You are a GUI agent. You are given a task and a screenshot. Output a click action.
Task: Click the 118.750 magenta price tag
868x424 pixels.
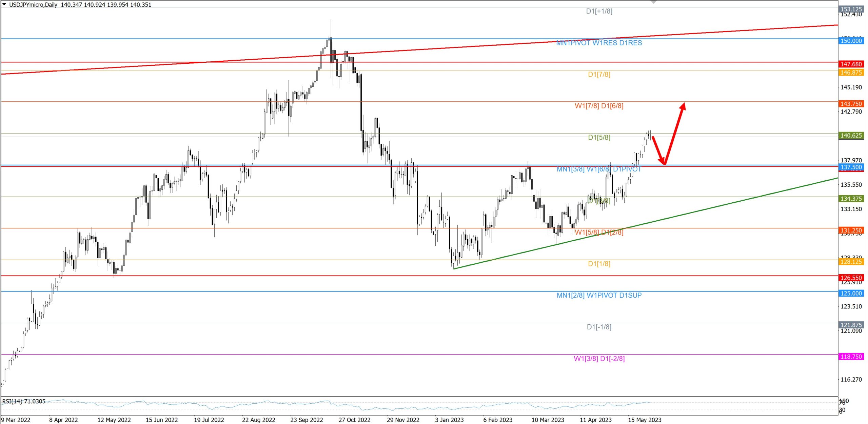(851, 357)
